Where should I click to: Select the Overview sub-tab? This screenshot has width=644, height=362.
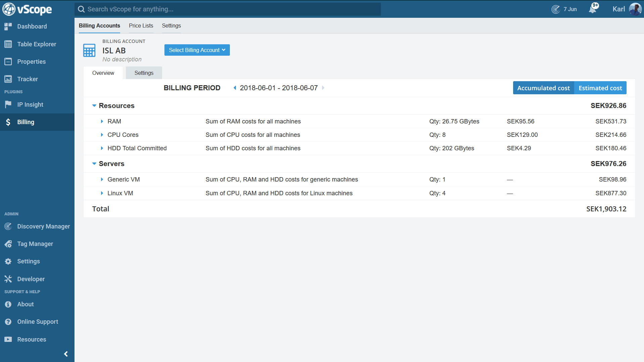(x=103, y=73)
